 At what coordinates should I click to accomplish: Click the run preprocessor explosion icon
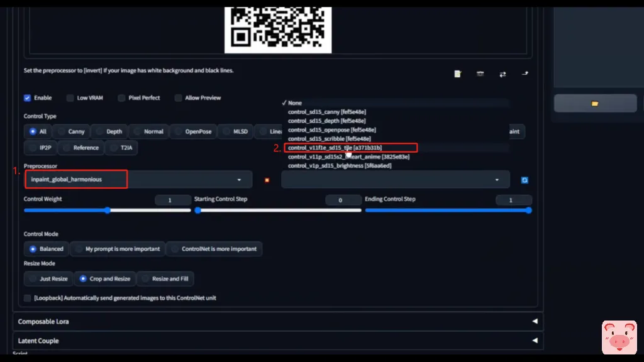pos(267,180)
